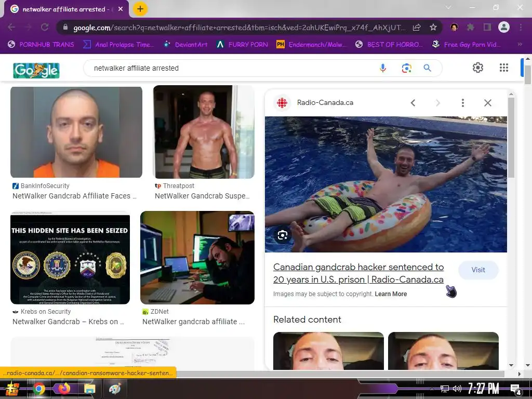Screen dimensions: 532x399
Task: Open Google quick settings gear
Action: click(478, 68)
